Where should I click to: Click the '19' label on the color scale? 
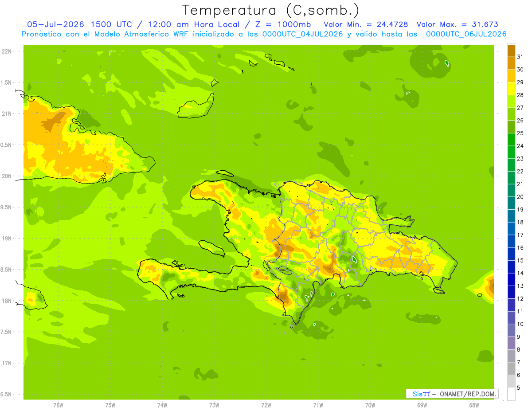520,209
